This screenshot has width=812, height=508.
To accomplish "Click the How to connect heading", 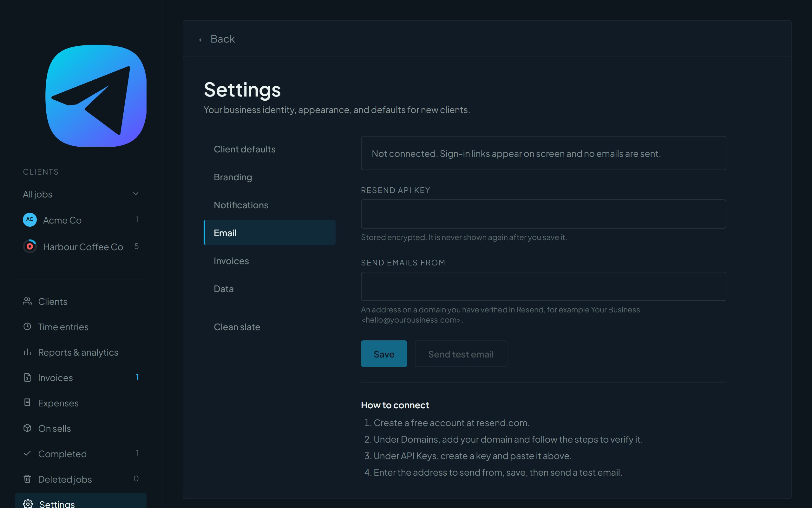I will pyautogui.click(x=395, y=405).
